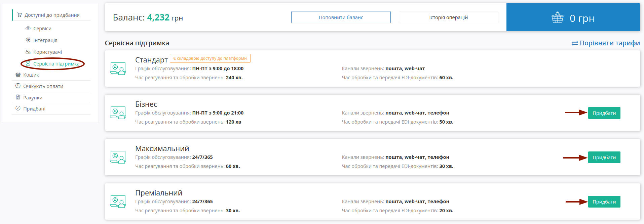Click the support person icon beside Сервісна підтримка

pos(28,63)
